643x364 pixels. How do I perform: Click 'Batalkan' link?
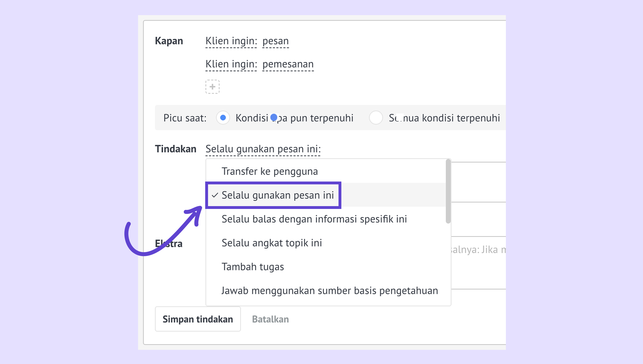coord(270,319)
